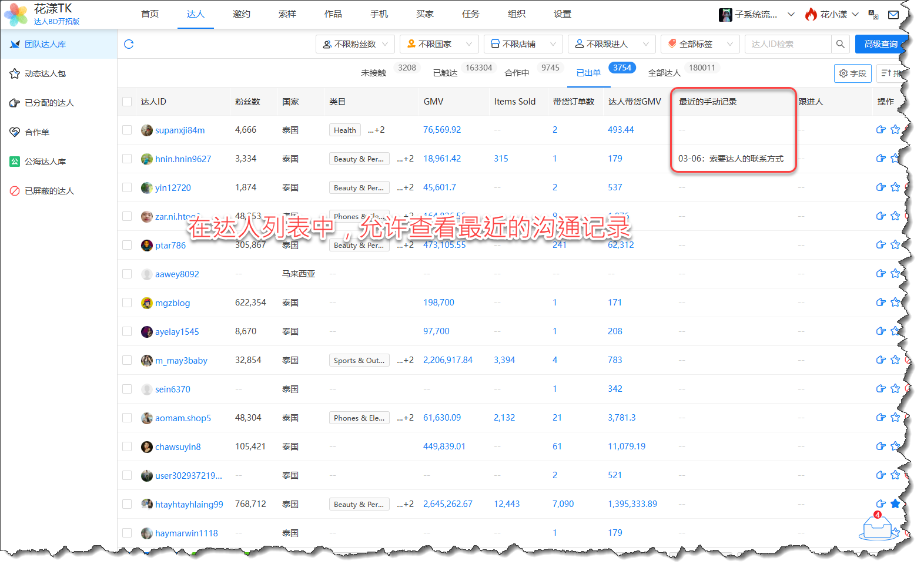
Task: Open 公海达人库 in the sidebar
Action: (x=45, y=162)
